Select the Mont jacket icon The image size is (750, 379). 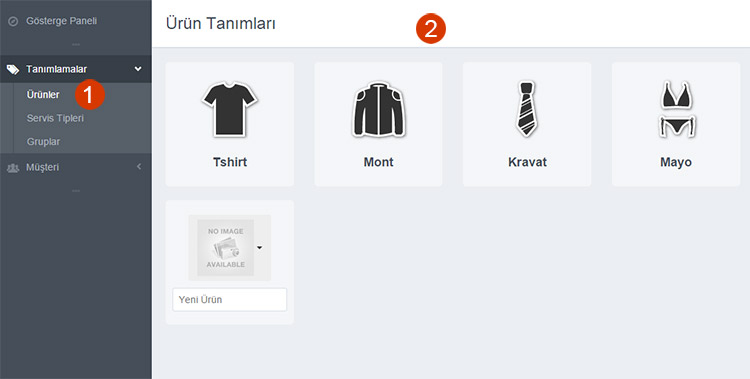(x=378, y=109)
